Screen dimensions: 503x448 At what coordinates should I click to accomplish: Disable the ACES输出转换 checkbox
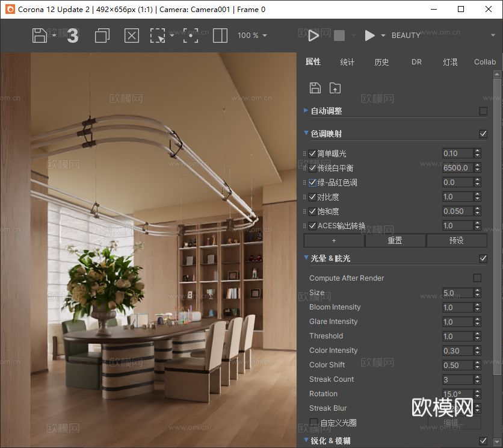click(x=312, y=226)
